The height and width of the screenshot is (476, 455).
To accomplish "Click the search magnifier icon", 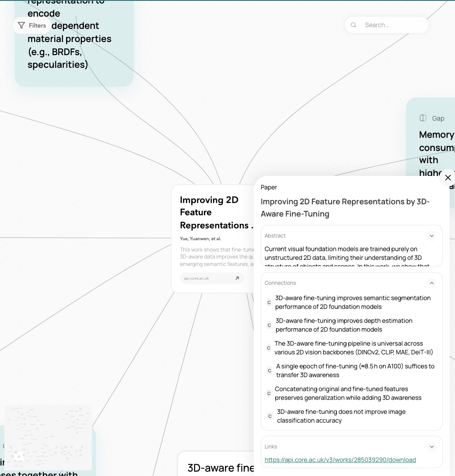I will (353, 25).
